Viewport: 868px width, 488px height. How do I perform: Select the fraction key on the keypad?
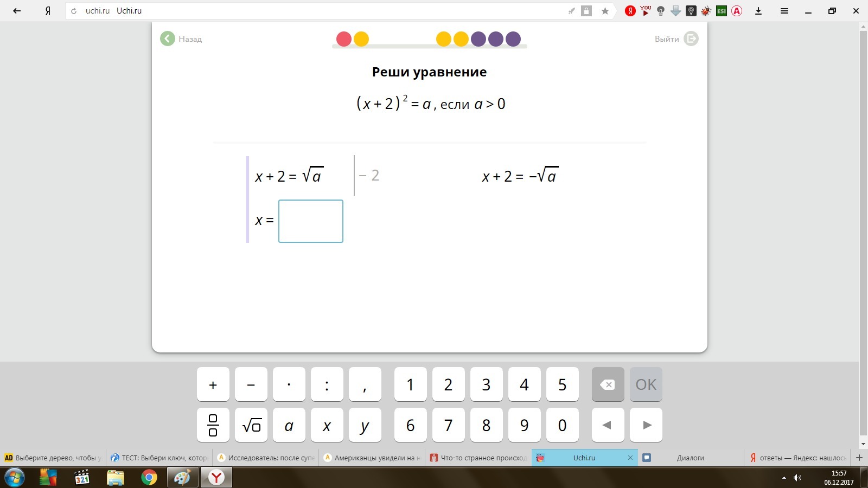(213, 425)
